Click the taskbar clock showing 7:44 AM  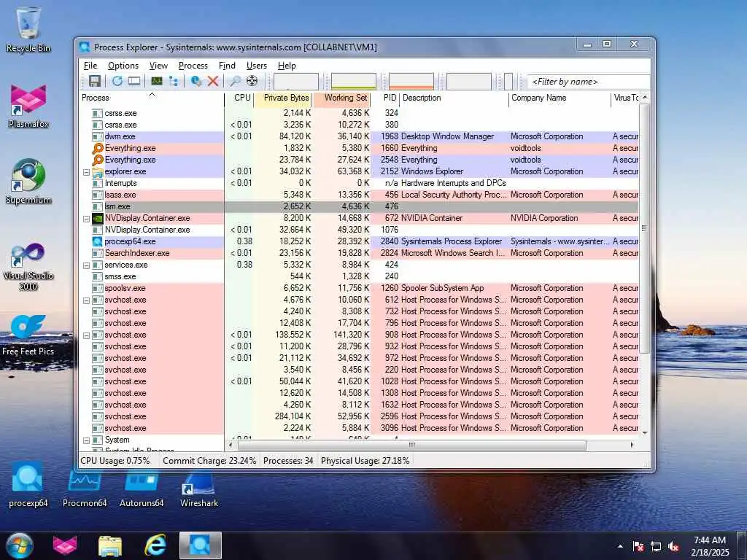pos(710,546)
